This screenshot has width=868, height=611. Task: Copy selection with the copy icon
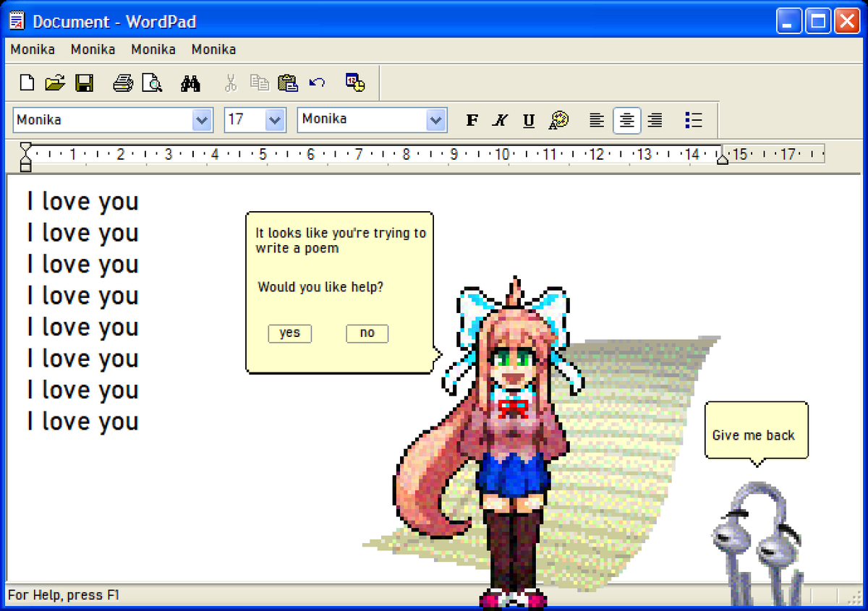(x=259, y=83)
